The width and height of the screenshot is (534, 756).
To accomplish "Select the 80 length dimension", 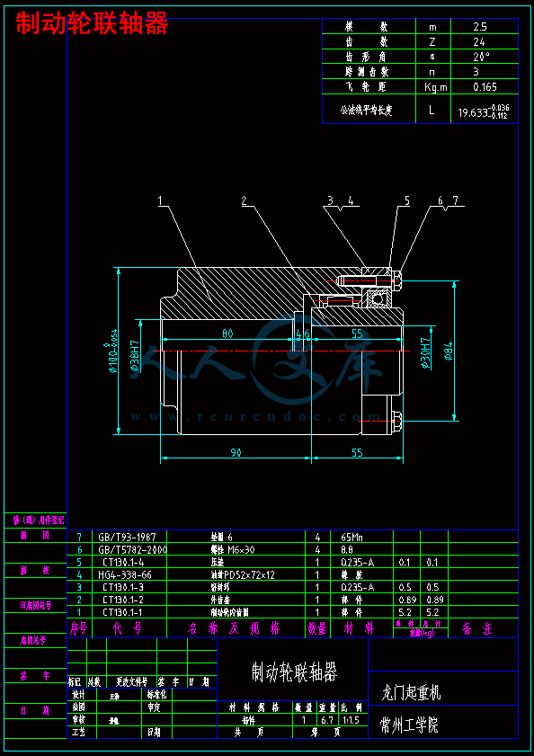I will tap(227, 333).
